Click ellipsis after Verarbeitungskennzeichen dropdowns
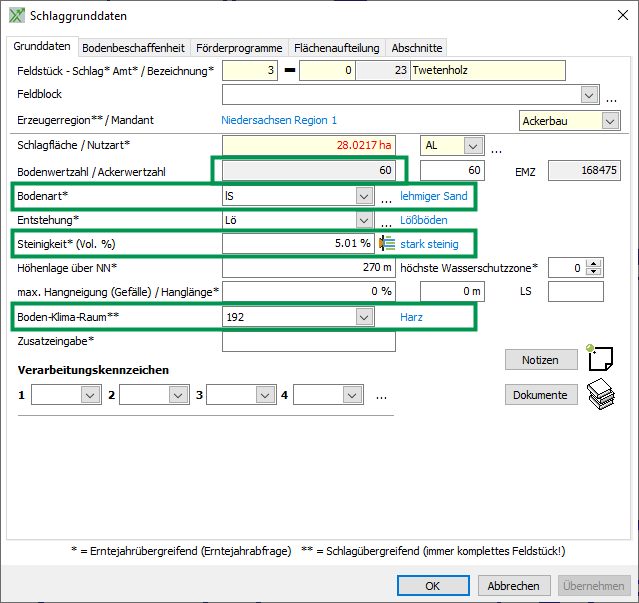639x603 pixels. (x=381, y=396)
